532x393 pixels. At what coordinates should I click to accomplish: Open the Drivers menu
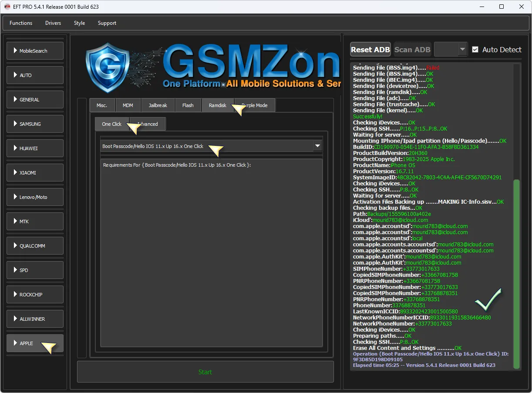(x=53, y=23)
